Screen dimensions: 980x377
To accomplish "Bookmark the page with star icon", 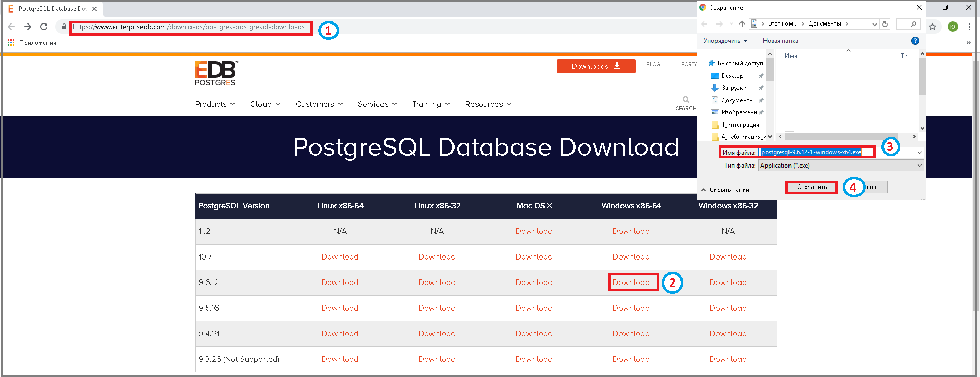I will (933, 27).
